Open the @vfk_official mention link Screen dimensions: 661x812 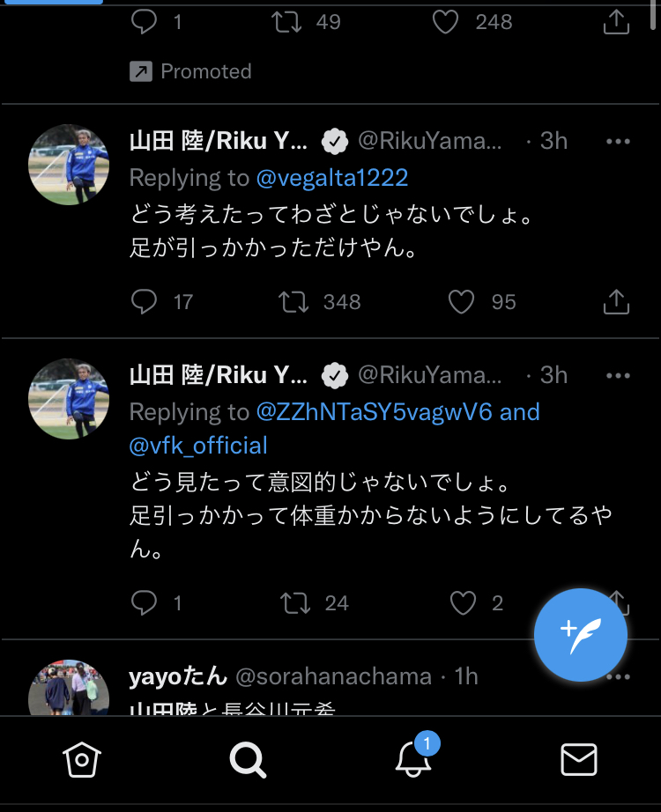point(198,446)
